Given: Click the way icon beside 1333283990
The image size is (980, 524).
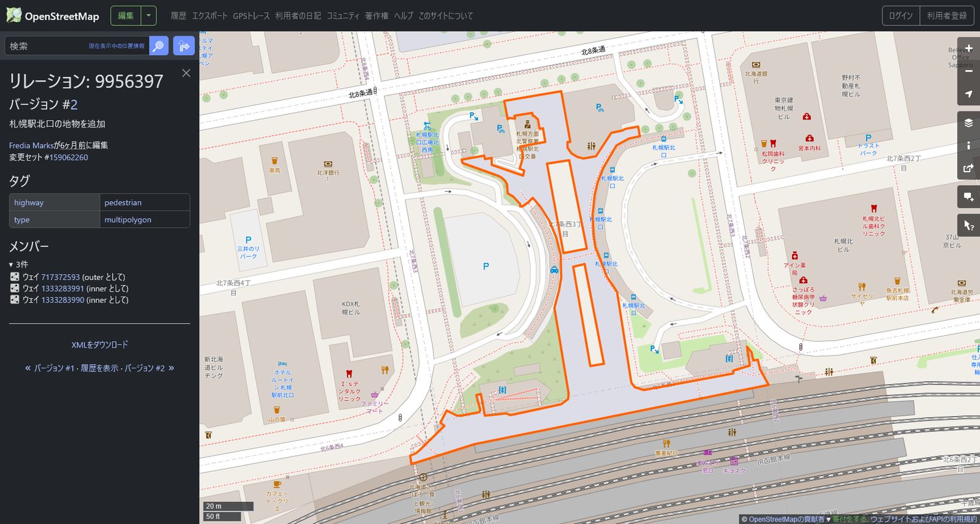Looking at the screenshot, I should 15,300.
